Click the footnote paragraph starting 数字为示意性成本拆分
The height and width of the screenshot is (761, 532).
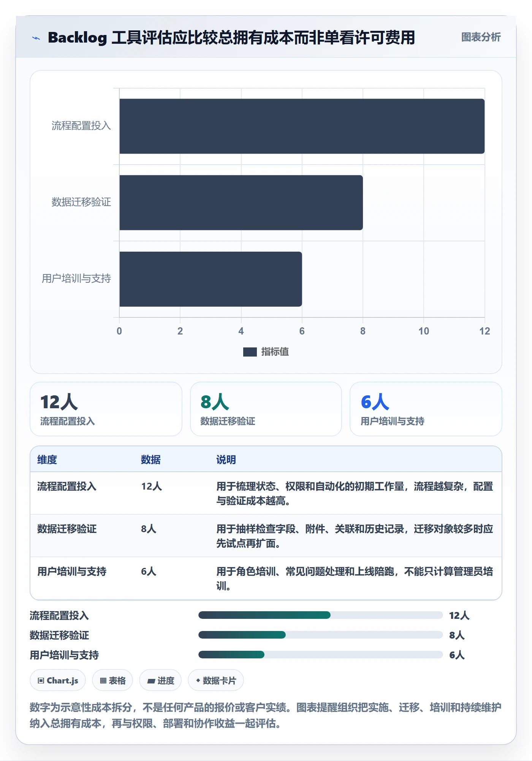(x=266, y=715)
